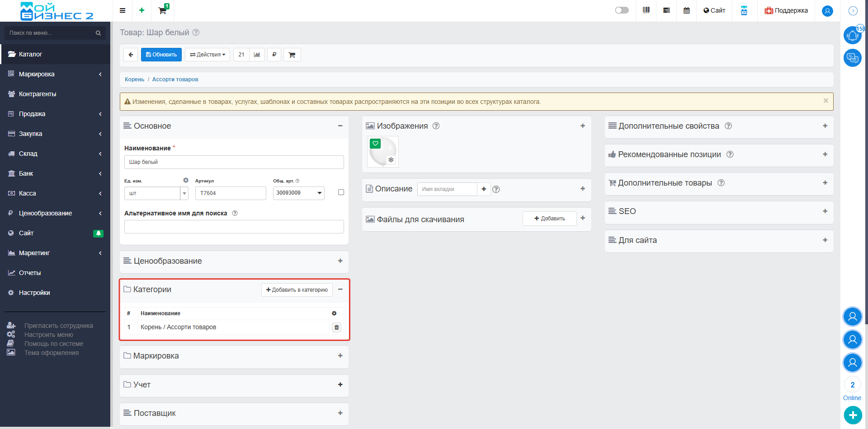Viewport: 868px width, 429px height.
Task: Click the Наименование input field
Action: point(234,162)
